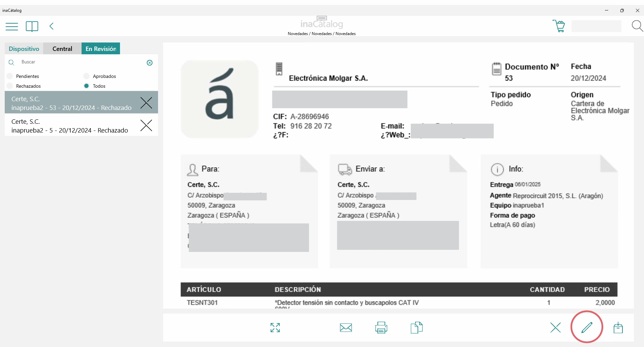Maximize the inaCátalog window
The width and height of the screenshot is (644, 347).
pos(622,10)
